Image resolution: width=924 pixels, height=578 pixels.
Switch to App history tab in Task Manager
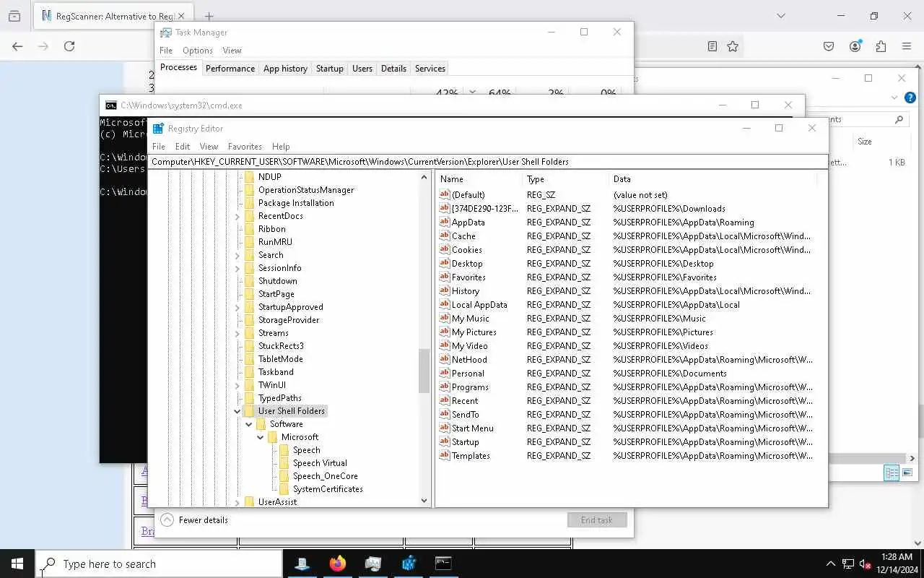pos(285,68)
